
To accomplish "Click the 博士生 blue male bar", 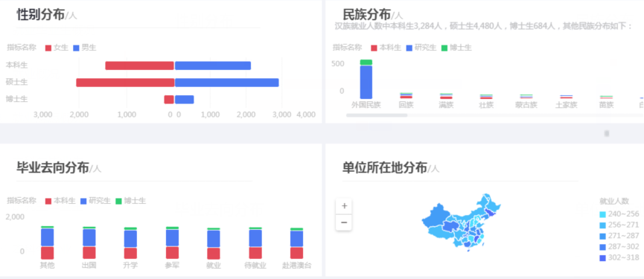I will pyautogui.click(x=185, y=99).
